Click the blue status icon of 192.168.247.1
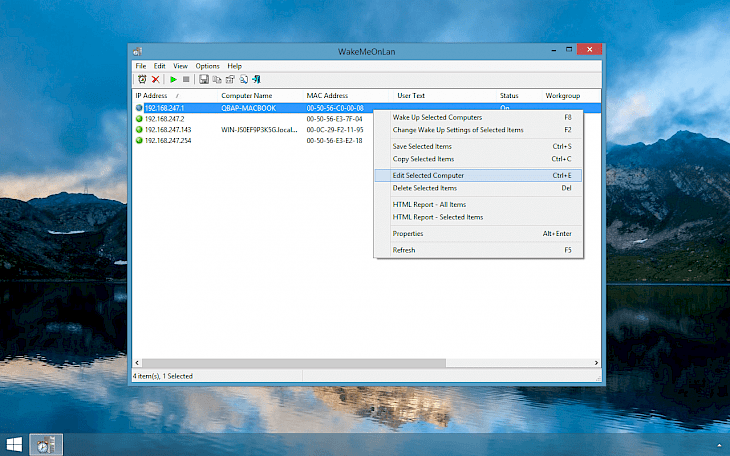Viewport: 730px width, 456px height. click(139, 108)
